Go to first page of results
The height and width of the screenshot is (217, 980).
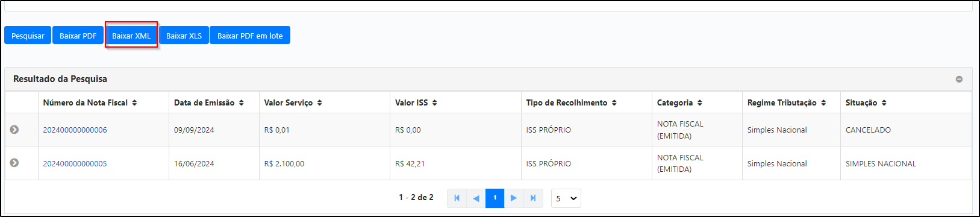[x=457, y=198]
